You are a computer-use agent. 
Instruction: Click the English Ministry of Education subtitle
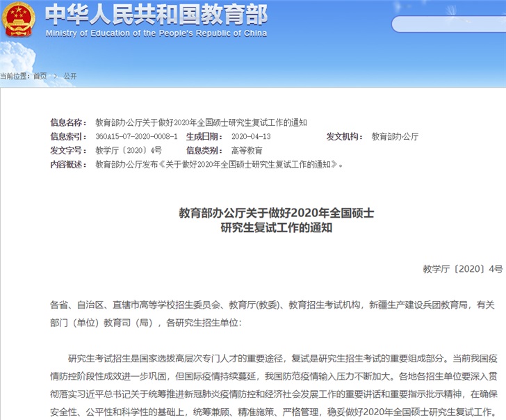[x=156, y=33]
